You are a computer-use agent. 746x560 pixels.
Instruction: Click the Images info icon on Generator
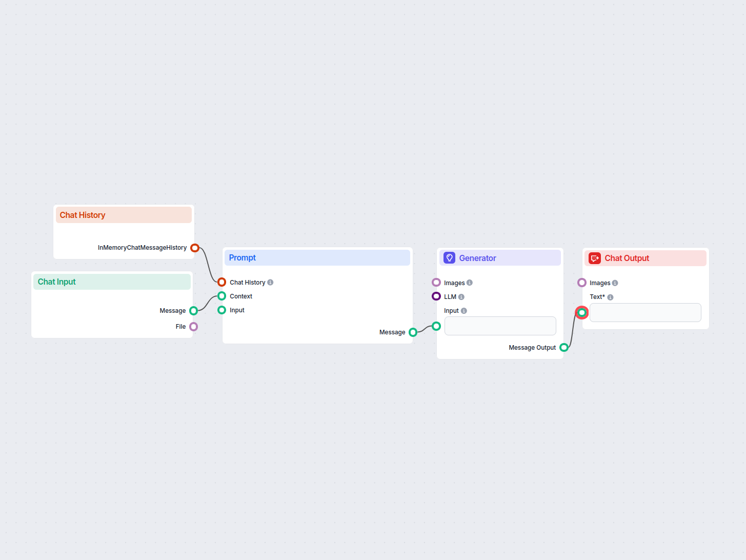(470, 283)
